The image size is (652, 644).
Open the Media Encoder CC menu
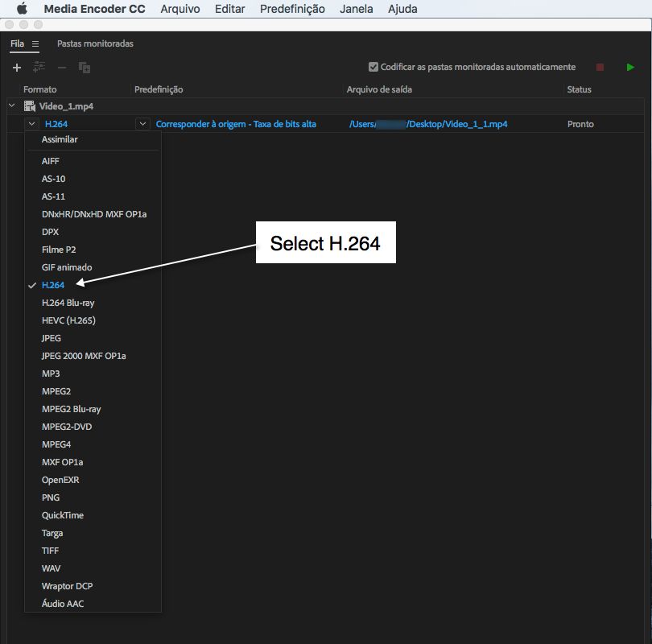tap(94, 9)
